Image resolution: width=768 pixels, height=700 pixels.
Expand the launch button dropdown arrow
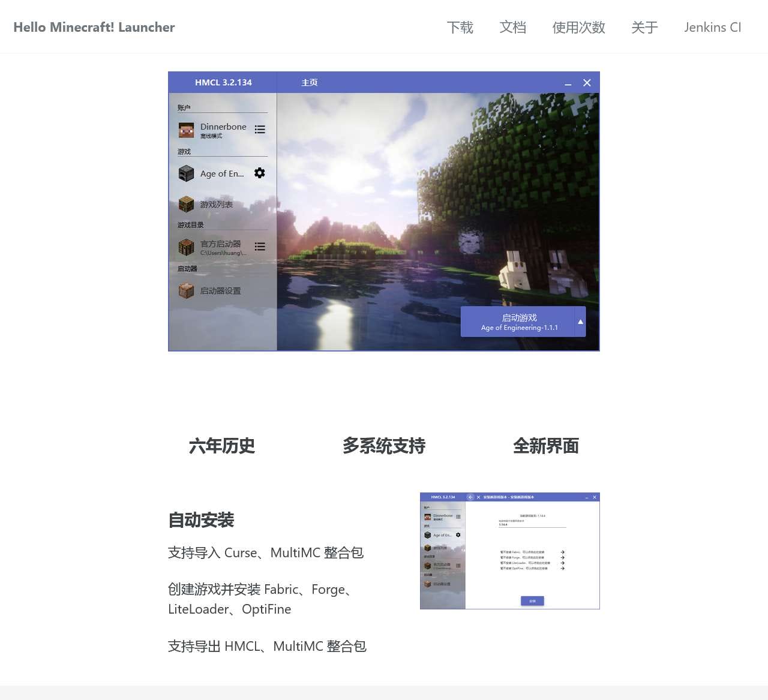tap(580, 322)
